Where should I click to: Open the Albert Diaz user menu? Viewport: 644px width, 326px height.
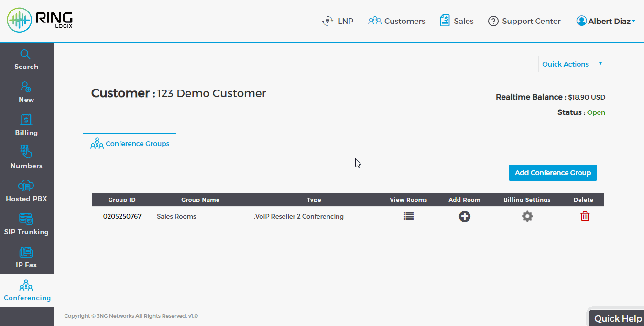pyautogui.click(x=606, y=21)
